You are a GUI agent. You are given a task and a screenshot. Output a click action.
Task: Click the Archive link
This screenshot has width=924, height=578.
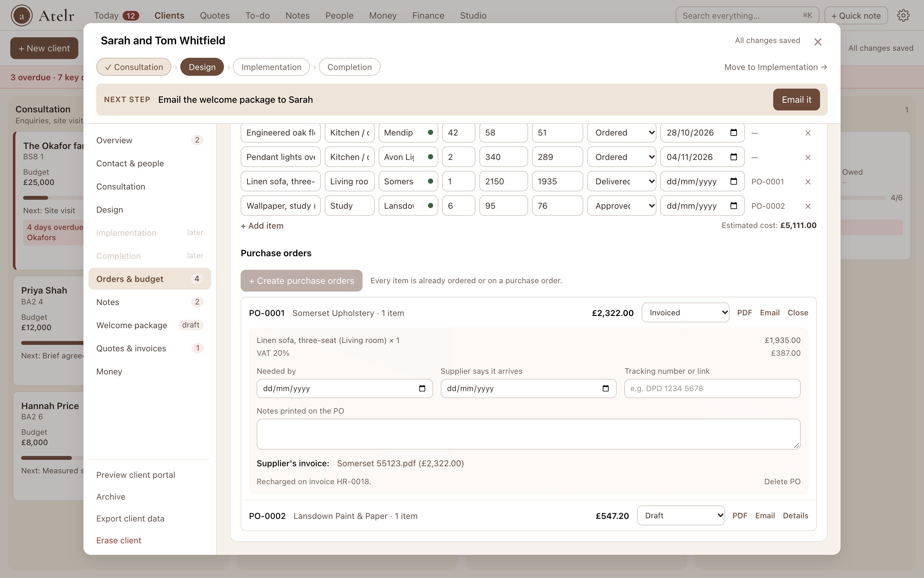(x=111, y=497)
